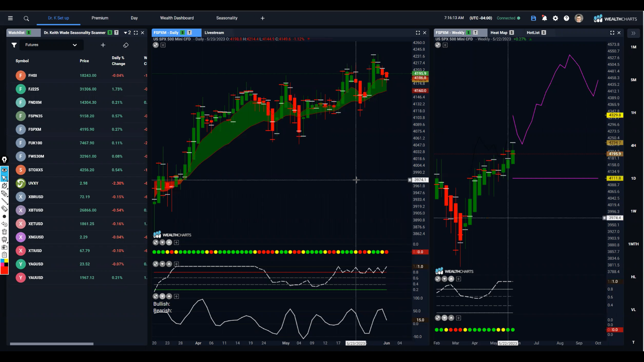The height and width of the screenshot is (362, 644).
Task: Set timeframe to 1M
Action: pyautogui.click(x=633, y=47)
